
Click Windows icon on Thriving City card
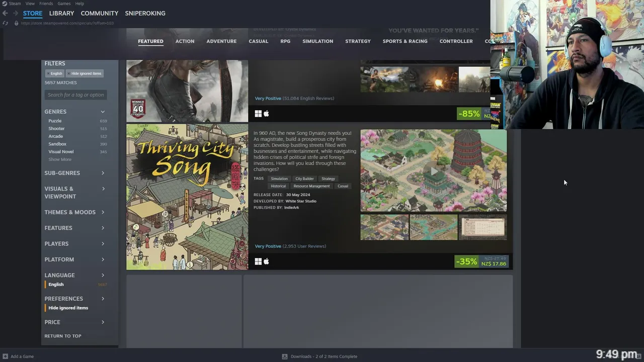coord(258,261)
